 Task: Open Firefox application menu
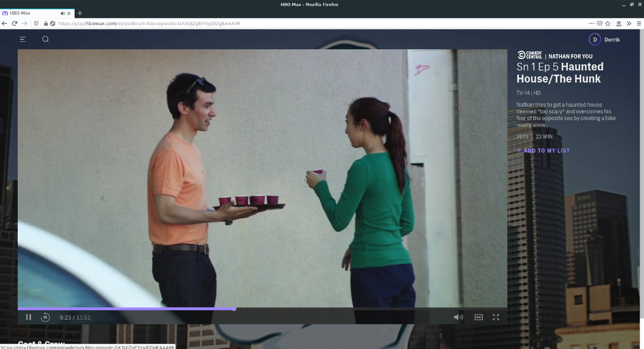pos(639,24)
